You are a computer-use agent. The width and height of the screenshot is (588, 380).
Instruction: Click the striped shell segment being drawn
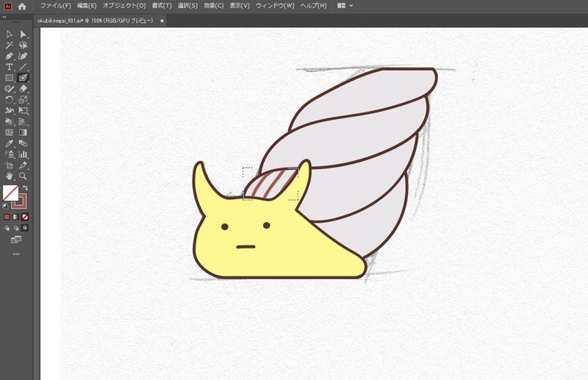(270, 184)
